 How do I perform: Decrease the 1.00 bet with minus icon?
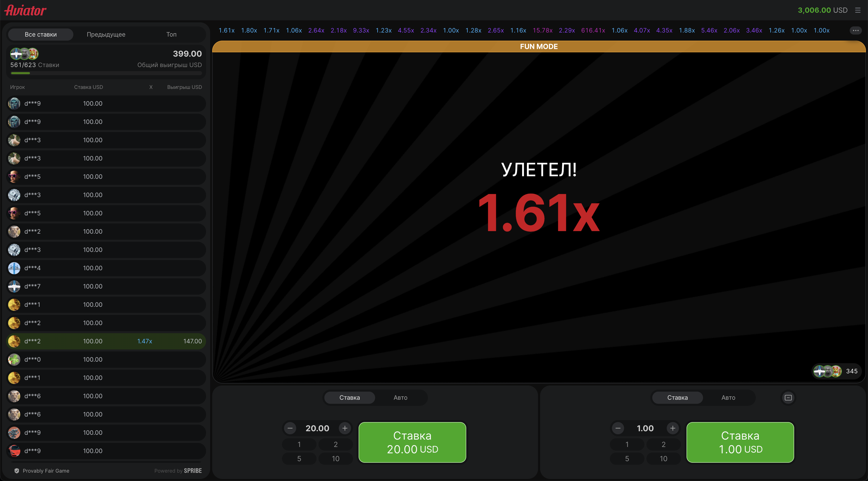(618, 428)
